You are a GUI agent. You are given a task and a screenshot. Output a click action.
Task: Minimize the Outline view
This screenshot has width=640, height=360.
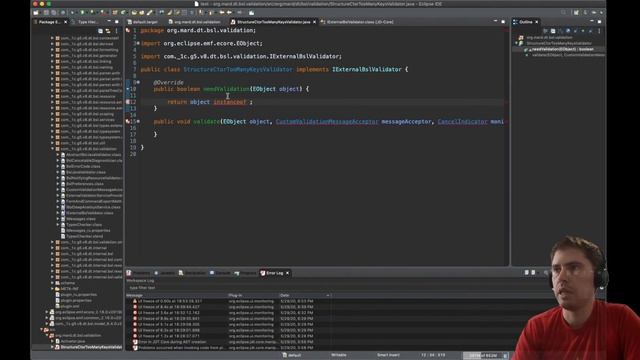(x=592, y=22)
